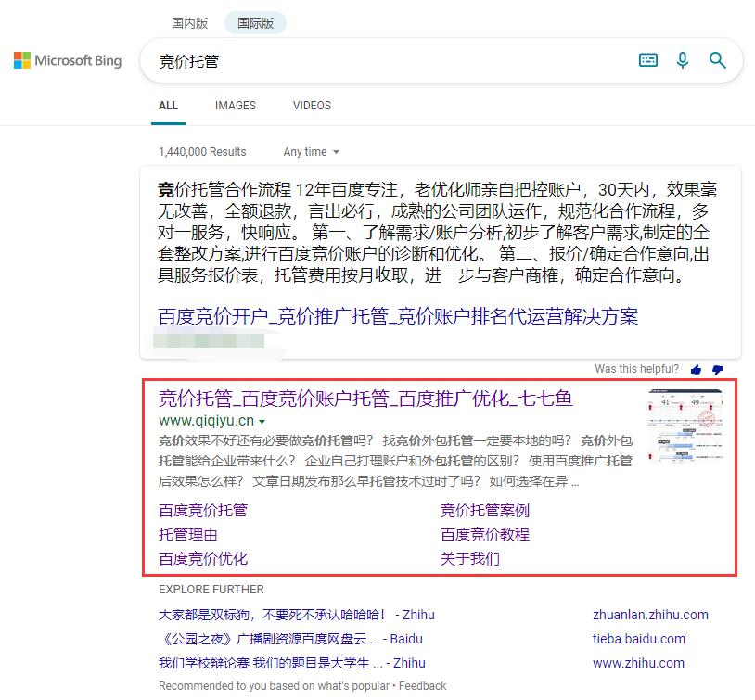
Task: Open 我们学校辩论赛 Zhihu link
Action: (x=292, y=663)
